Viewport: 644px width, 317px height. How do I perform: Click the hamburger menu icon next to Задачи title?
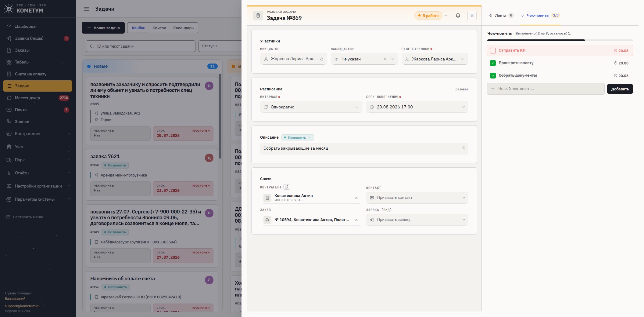coord(87,9)
